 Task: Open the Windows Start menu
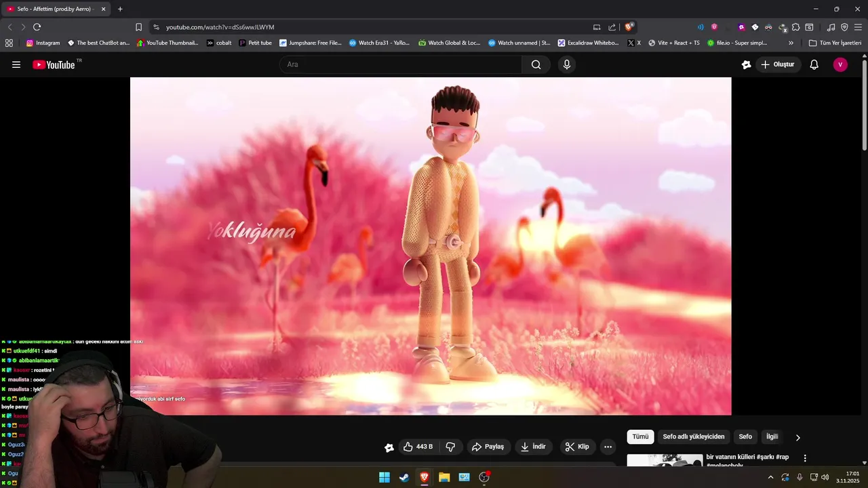click(384, 477)
